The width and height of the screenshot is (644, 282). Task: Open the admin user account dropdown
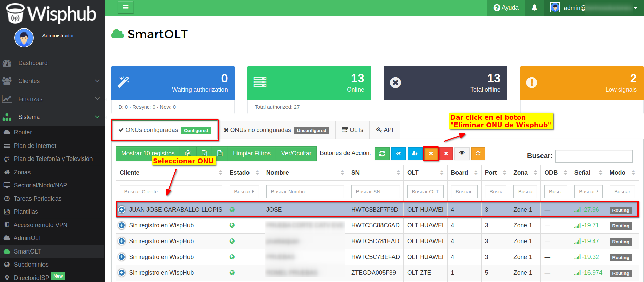(594, 8)
